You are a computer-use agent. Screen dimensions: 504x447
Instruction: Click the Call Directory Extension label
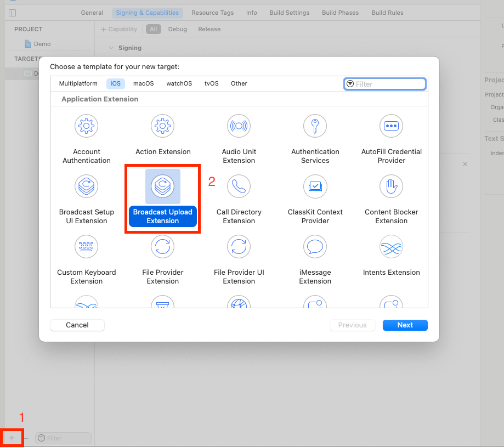click(x=239, y=216)
